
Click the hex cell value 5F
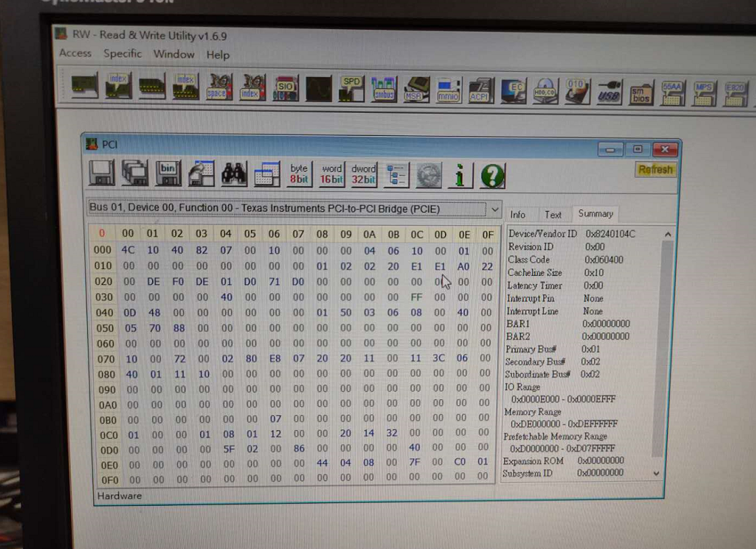229,449
